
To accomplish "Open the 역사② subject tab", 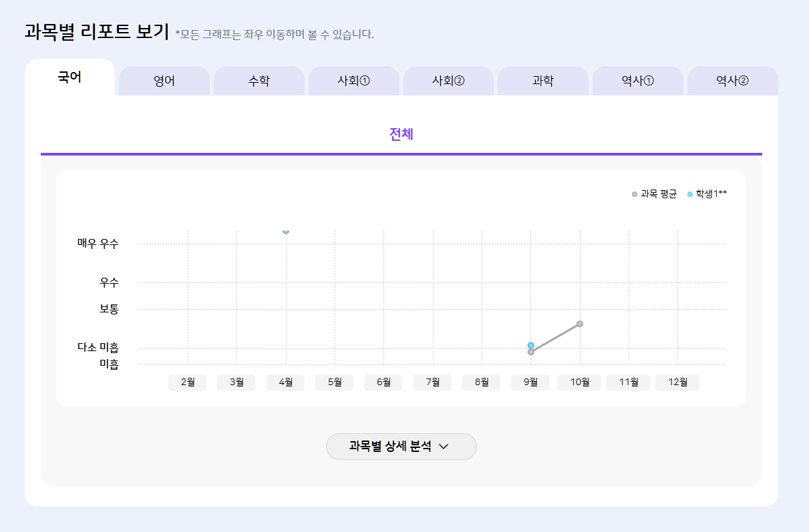I will click(x=732, y=81).
